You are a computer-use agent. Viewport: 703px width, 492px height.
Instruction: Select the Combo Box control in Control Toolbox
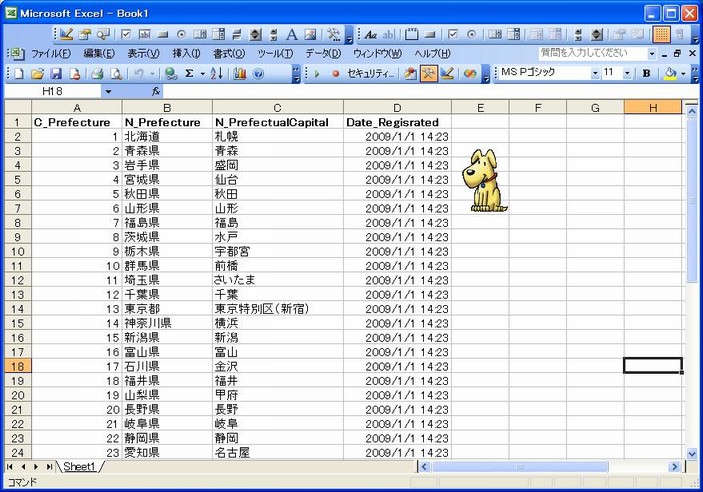(x=218, y=35)
